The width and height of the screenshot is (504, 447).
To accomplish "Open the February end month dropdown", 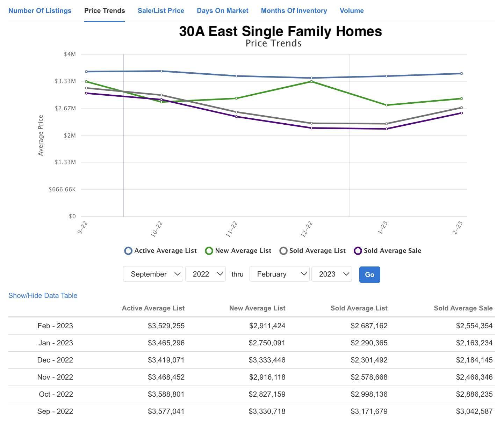I will (x=280, y=274).
